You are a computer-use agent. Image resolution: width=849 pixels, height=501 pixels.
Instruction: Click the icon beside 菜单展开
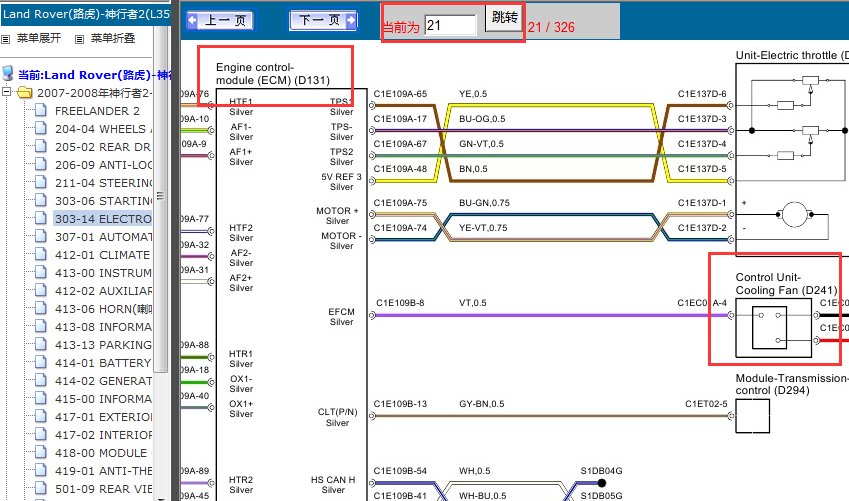click(6, 39)
